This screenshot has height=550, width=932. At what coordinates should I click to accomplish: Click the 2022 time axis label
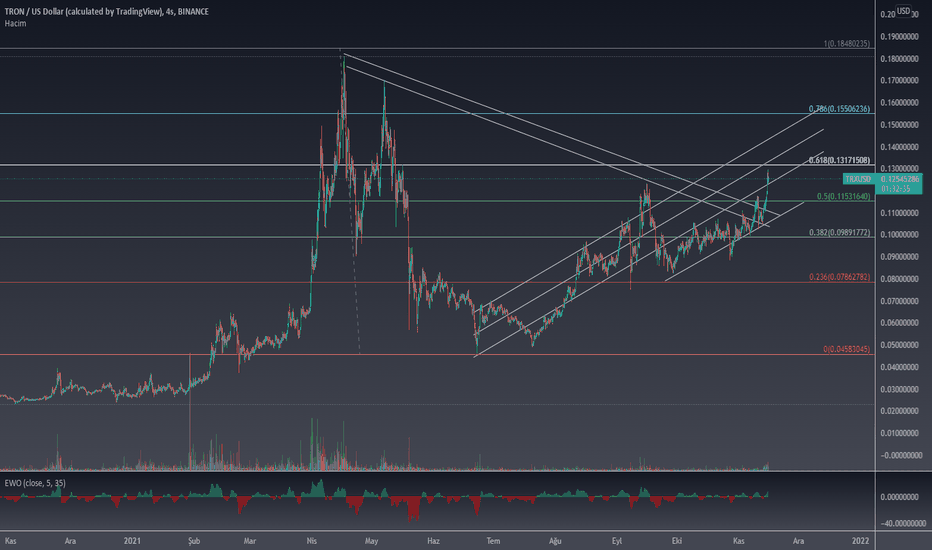[x=860, y=540]
